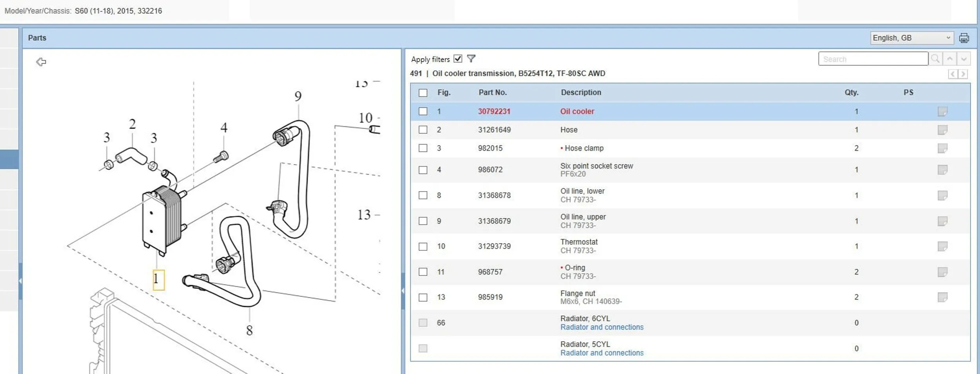Click part number 31368678
The image size is (980, 374).
[x=494, y=195]
